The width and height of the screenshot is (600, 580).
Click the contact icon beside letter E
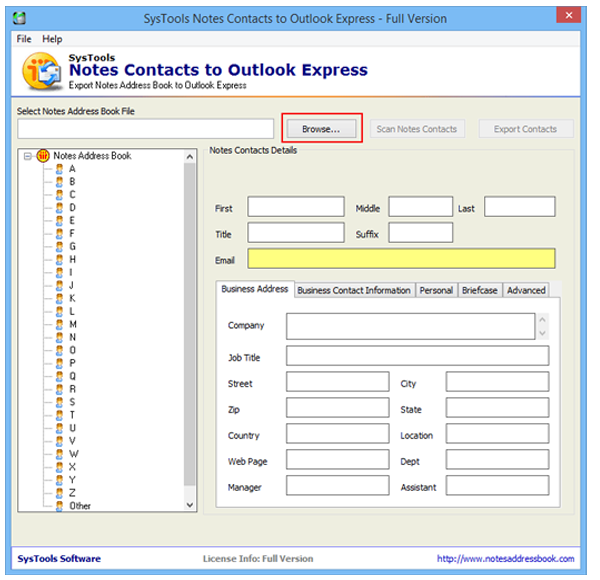[x=59, y=221]
